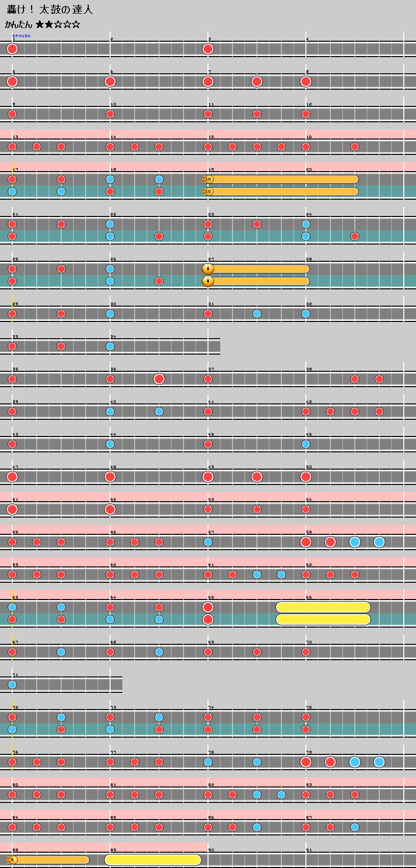Select the large red note at measure 6
This screenshot has width=416, height=868.
click(x=110, y=82)
